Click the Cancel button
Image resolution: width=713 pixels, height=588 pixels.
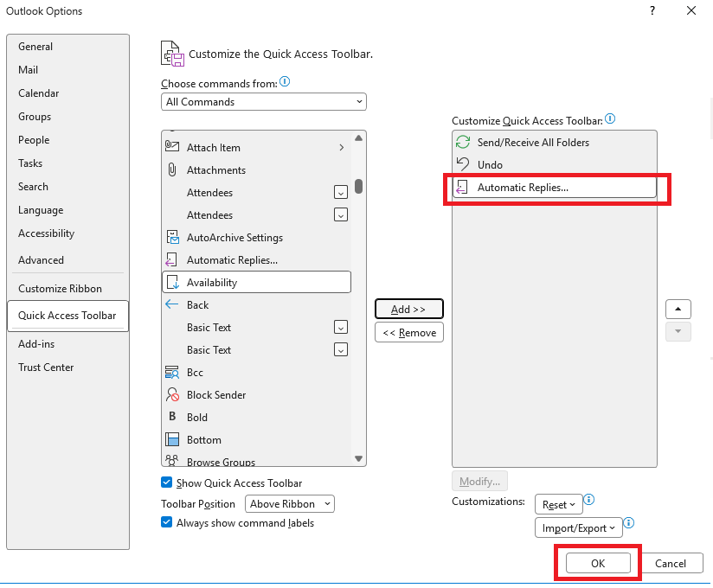(x=671, y=563)
